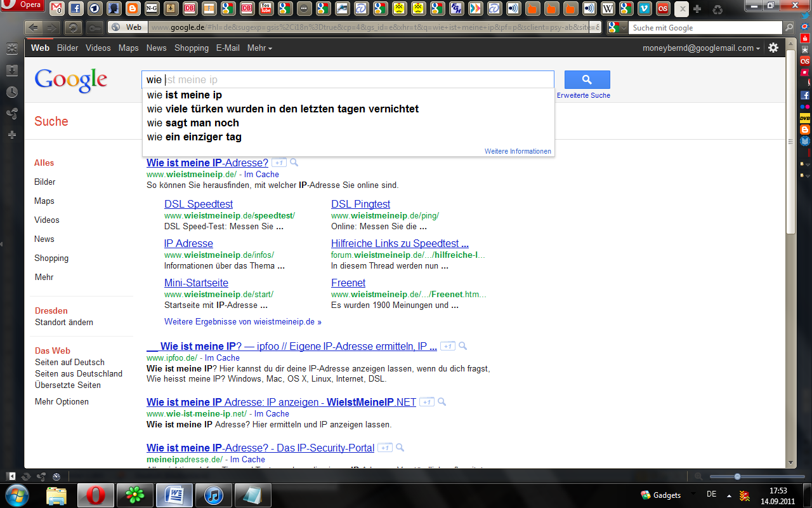The image size is (812, 508).
Task: Open the closed tabs trash icon
Action: tap(717, 10)
